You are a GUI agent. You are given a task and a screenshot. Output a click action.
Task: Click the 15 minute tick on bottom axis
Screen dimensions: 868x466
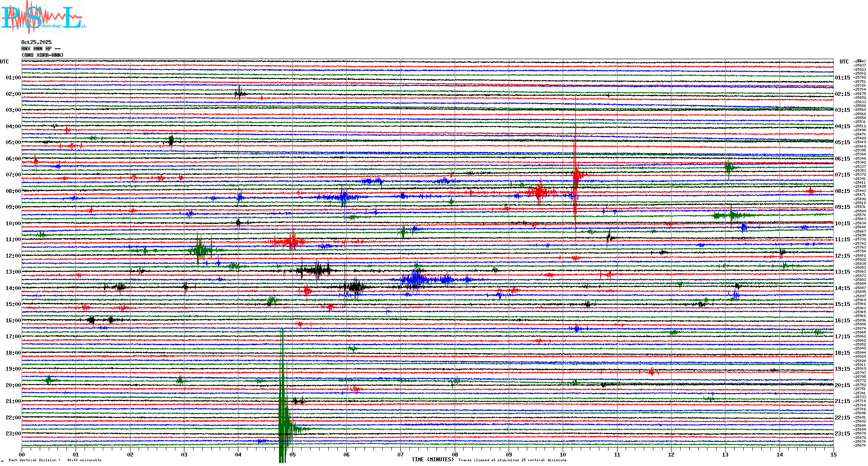(833, 454)
